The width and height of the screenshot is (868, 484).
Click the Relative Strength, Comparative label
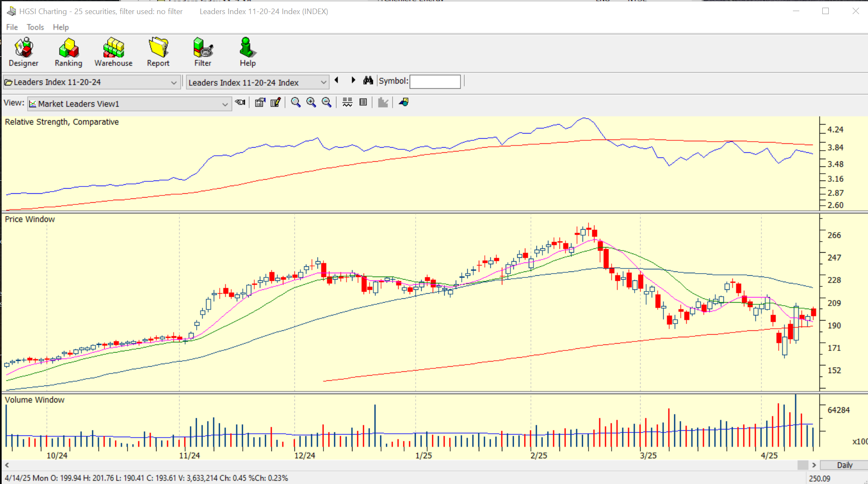pos(62,122)
